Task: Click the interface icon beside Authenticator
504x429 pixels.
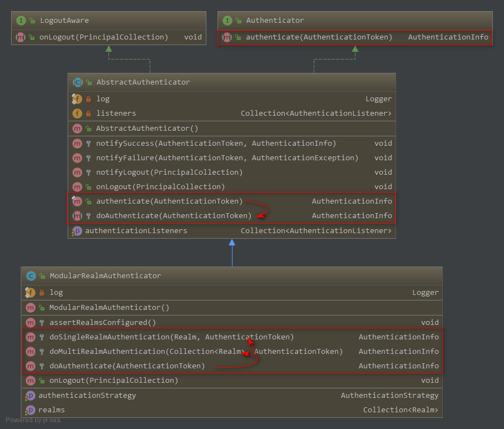Action: 227,21
